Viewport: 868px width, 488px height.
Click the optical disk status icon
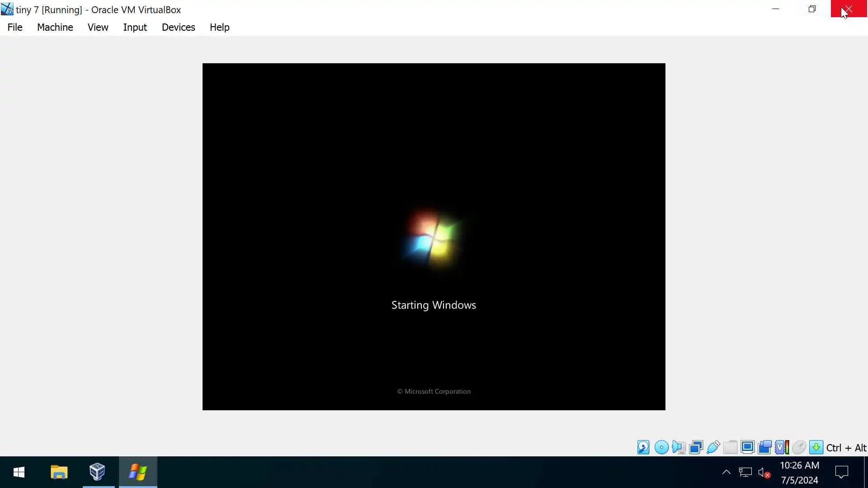[661, 447]
